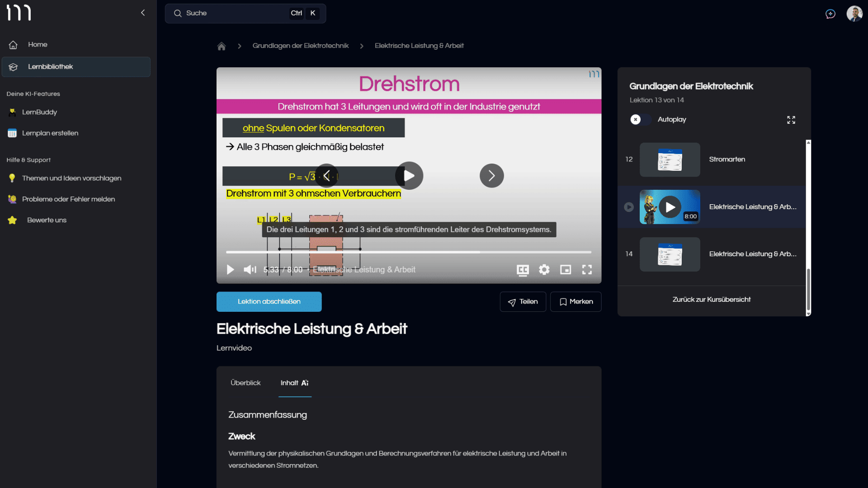Toggle closed captions in the video player
Viewport: 868px width, 488px height.
coord(523,270)
